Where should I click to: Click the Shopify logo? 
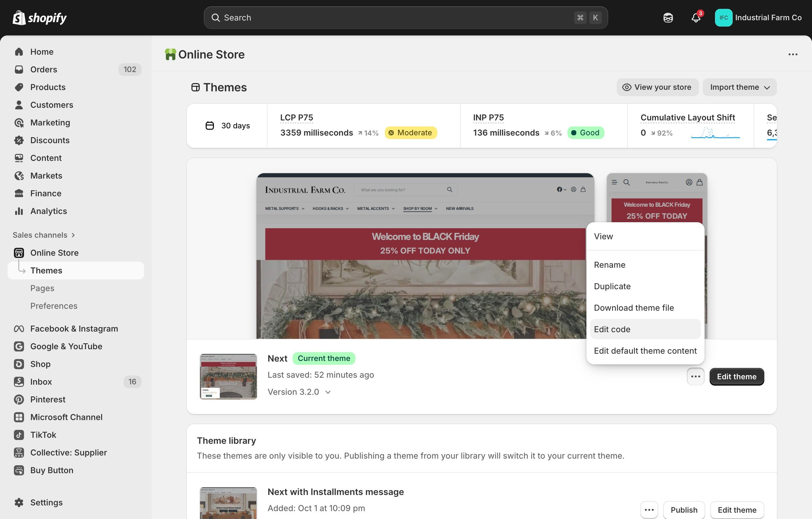pyautogui.click(x=40, y=18)
